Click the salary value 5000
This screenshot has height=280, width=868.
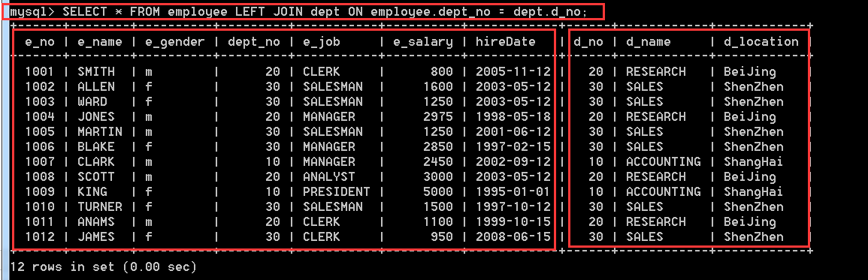point(438,191)
